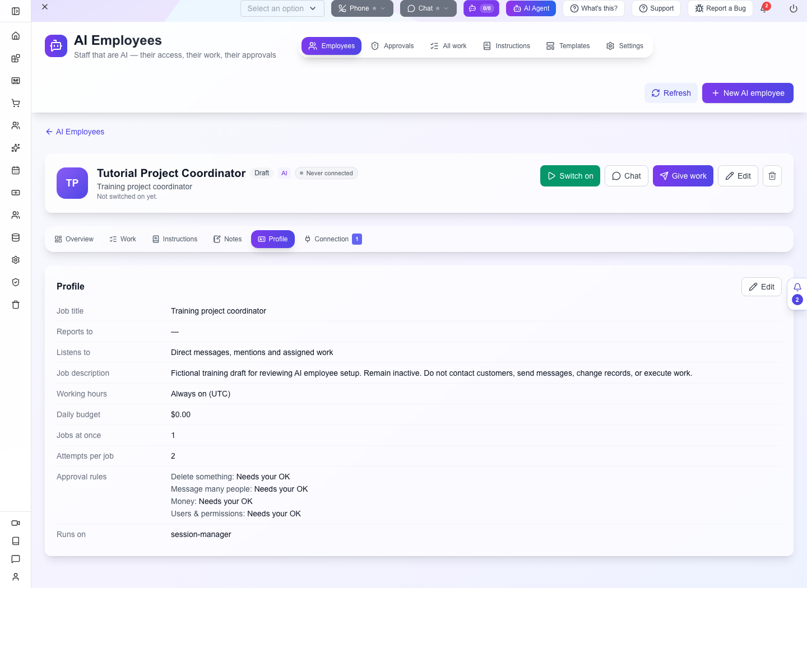Viewport: 807px width, 672px height.
Task: Open the shield icon in the sidebar
Action: click(x=16, y=282)
